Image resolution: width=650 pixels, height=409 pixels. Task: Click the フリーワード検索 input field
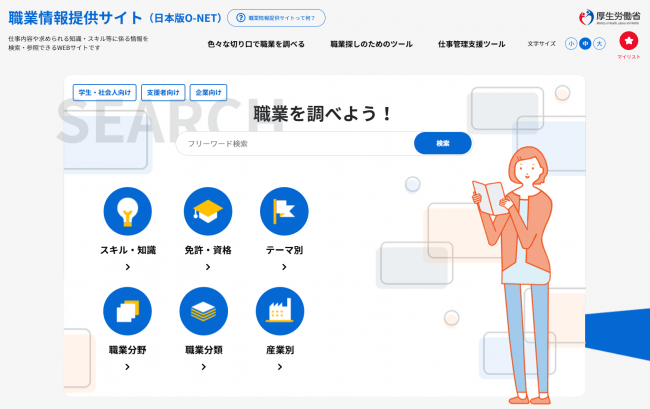pyautogui.click(x=296, y=143)
